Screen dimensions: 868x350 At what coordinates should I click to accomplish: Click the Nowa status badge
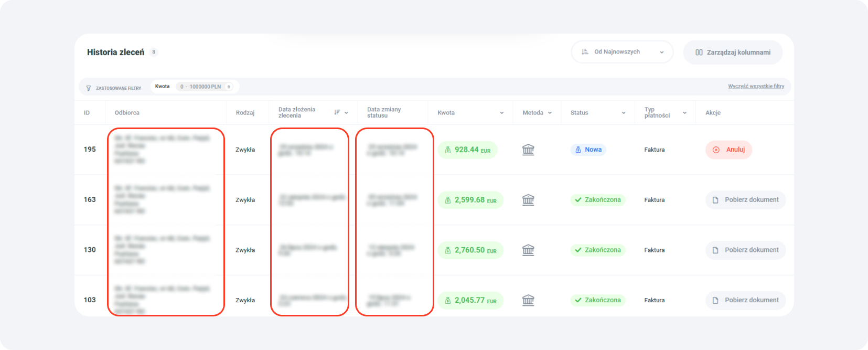[x=588, y=150]
